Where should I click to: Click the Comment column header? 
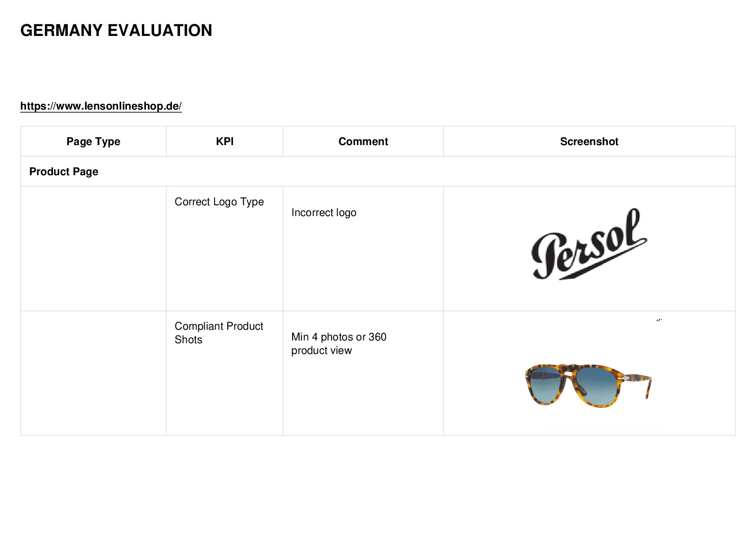(363, 141)
